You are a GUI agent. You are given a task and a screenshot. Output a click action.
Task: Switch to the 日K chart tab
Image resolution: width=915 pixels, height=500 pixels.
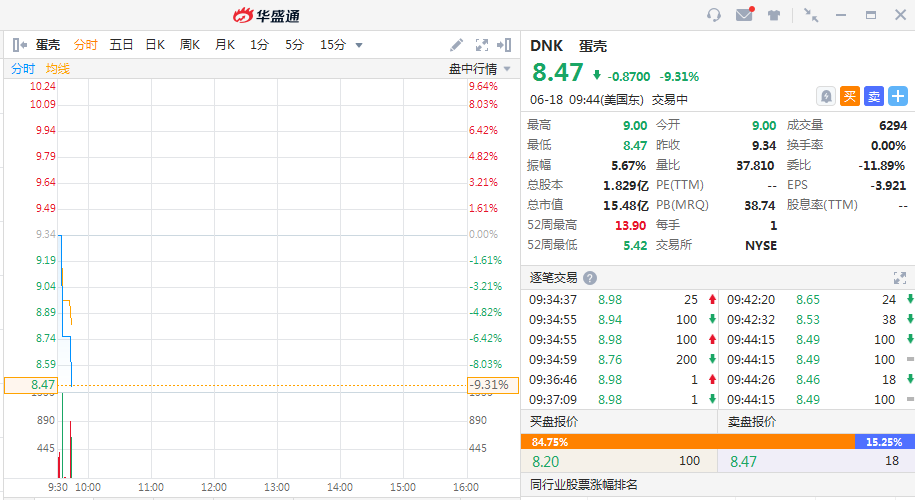(155, 45)
